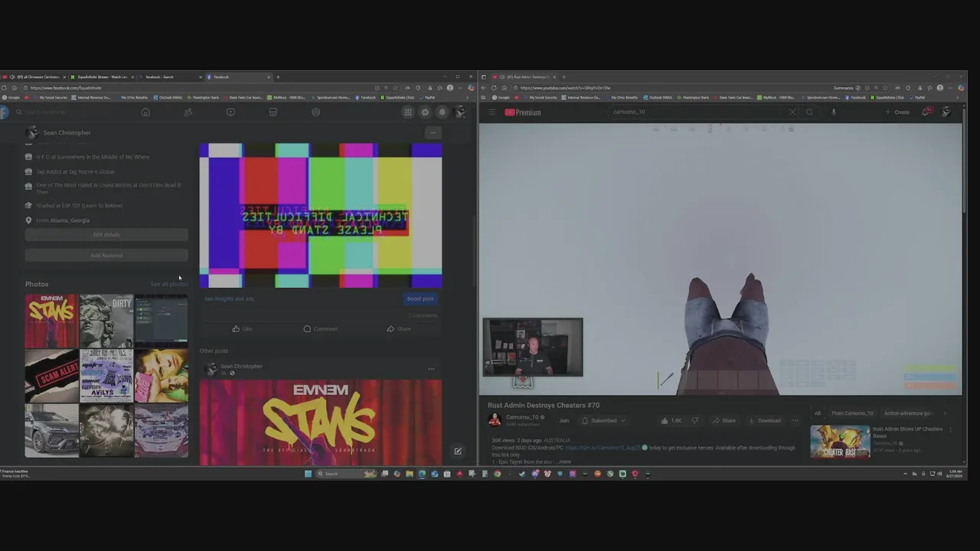Open more actions ellipsis under the video

tap(795, 420)
